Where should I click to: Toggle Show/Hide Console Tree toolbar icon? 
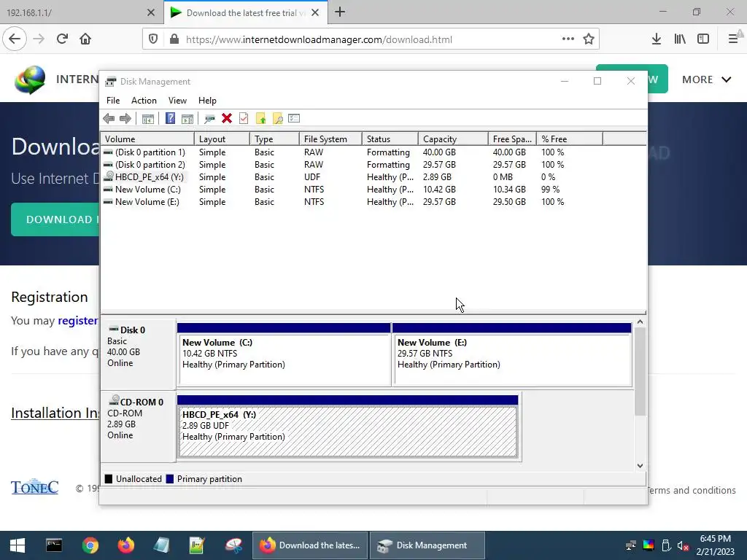tap(147, 119)
